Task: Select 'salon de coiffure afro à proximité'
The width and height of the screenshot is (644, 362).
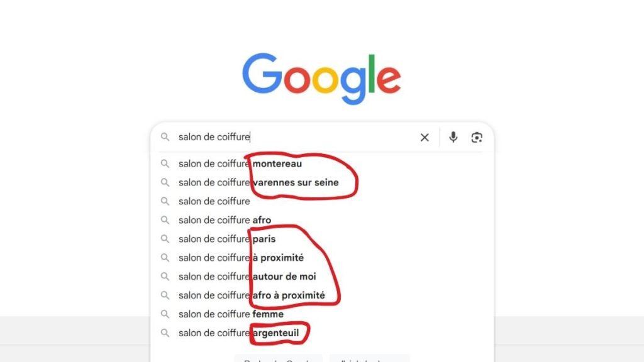Action: click(x=252, y=295)
